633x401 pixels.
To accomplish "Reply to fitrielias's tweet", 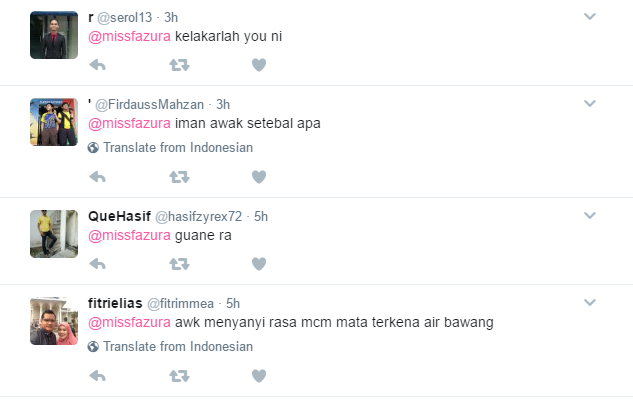I will point(97,376).
